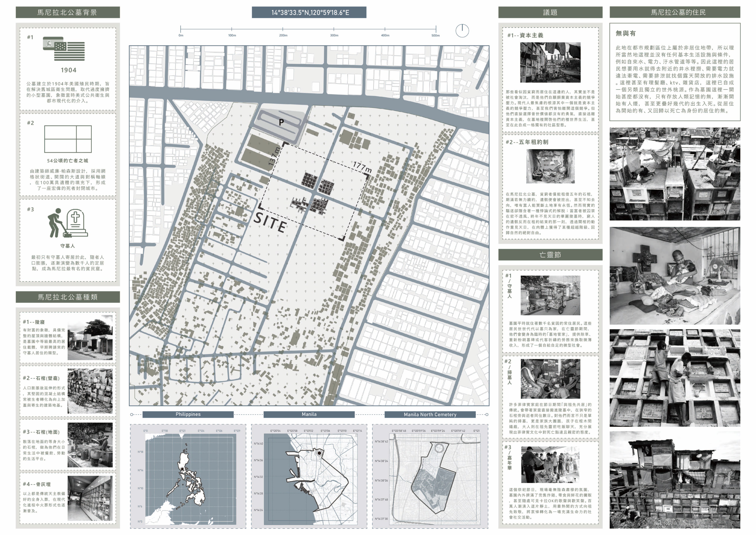
Task: Click the SITE label on the main map
Action: tap(270, 223)
